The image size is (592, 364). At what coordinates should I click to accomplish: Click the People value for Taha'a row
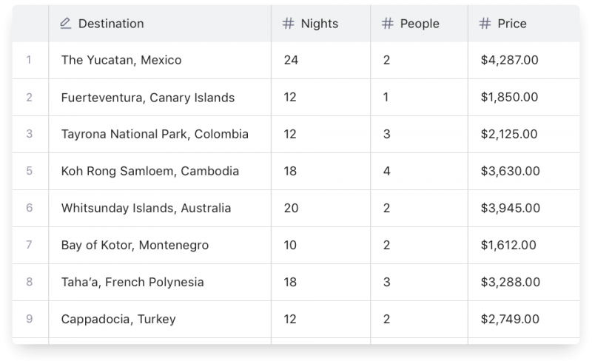click(x=386, y=282)
